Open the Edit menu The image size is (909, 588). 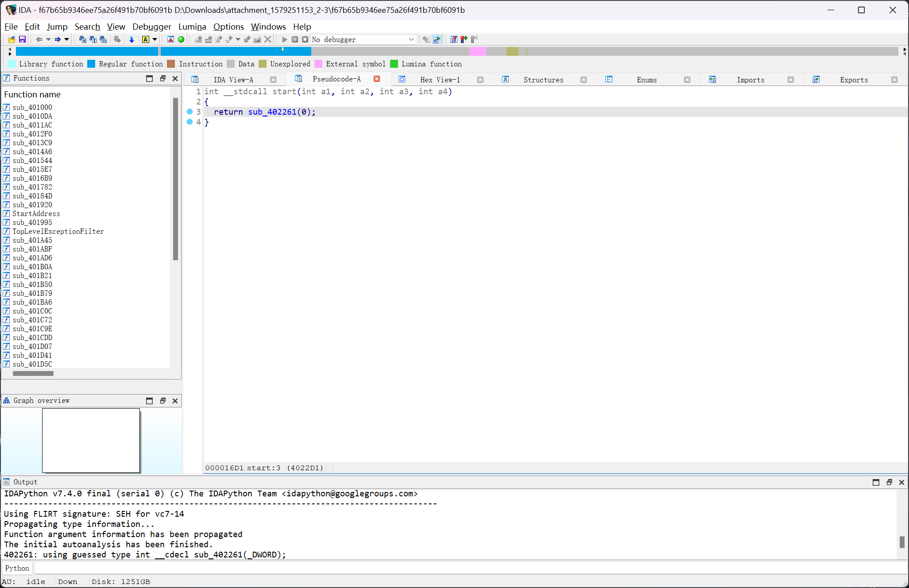pyautogui.click(x=32, y=27)
